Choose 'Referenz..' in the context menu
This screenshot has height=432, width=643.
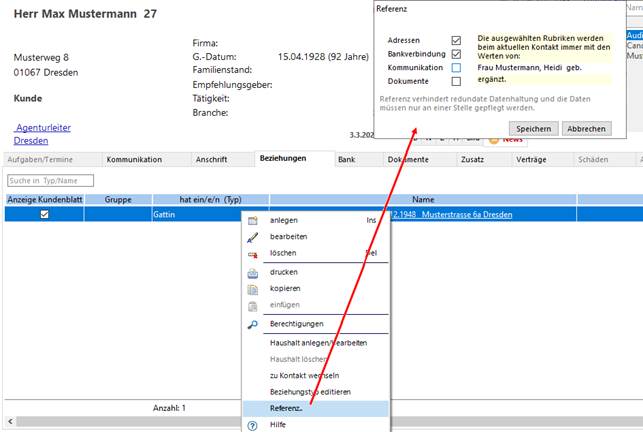tap(286, 409)
